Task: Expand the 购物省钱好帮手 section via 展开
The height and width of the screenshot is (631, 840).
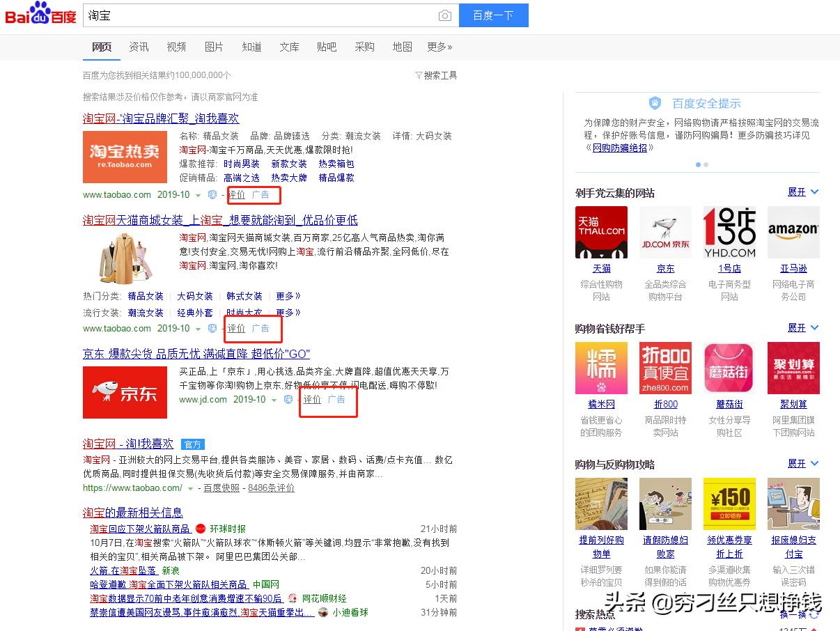Action: pyautogui.click(x=802, y=328)
